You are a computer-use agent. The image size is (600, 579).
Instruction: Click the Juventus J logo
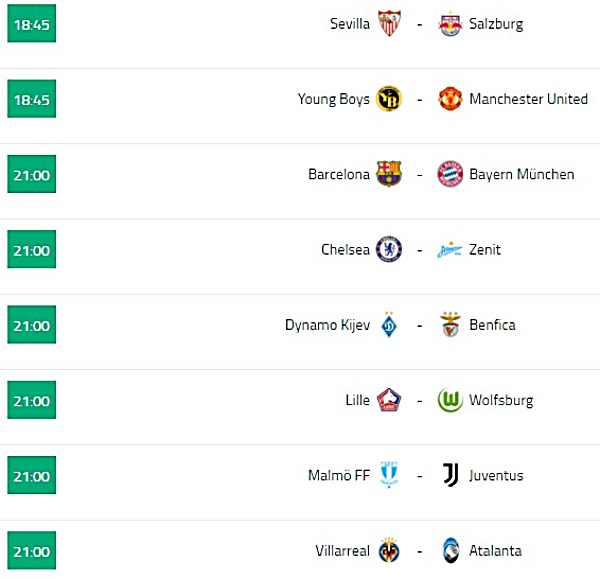click(450, 475)
